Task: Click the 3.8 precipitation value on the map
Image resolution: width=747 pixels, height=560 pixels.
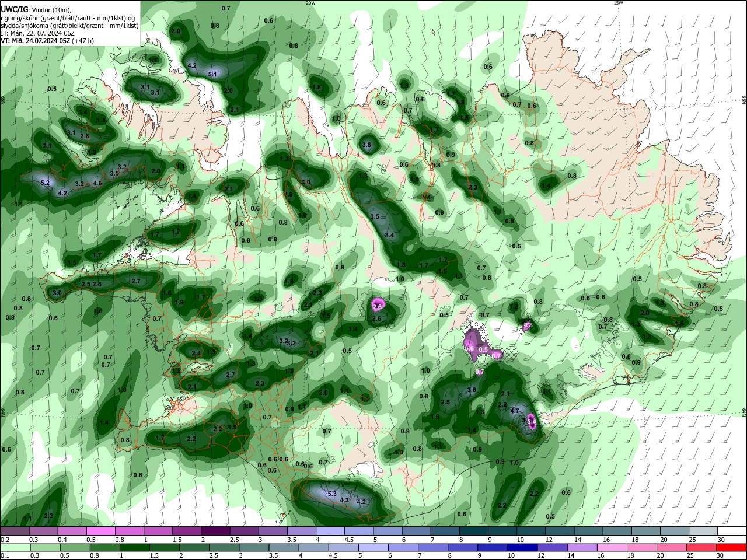Action: [x=366, y=145]
